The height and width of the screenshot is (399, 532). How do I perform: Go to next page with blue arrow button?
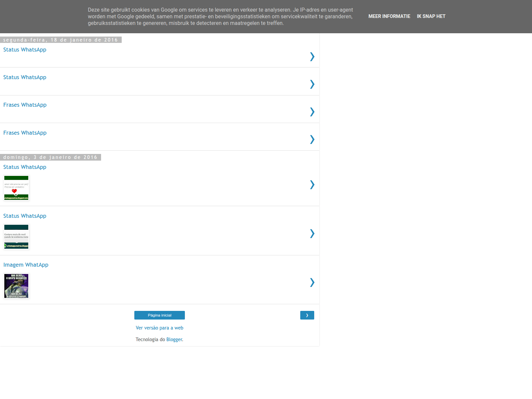[307, 315]
